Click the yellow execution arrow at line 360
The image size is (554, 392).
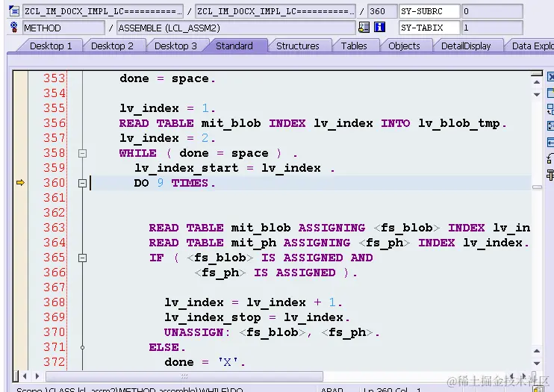(x=20, y=182)
